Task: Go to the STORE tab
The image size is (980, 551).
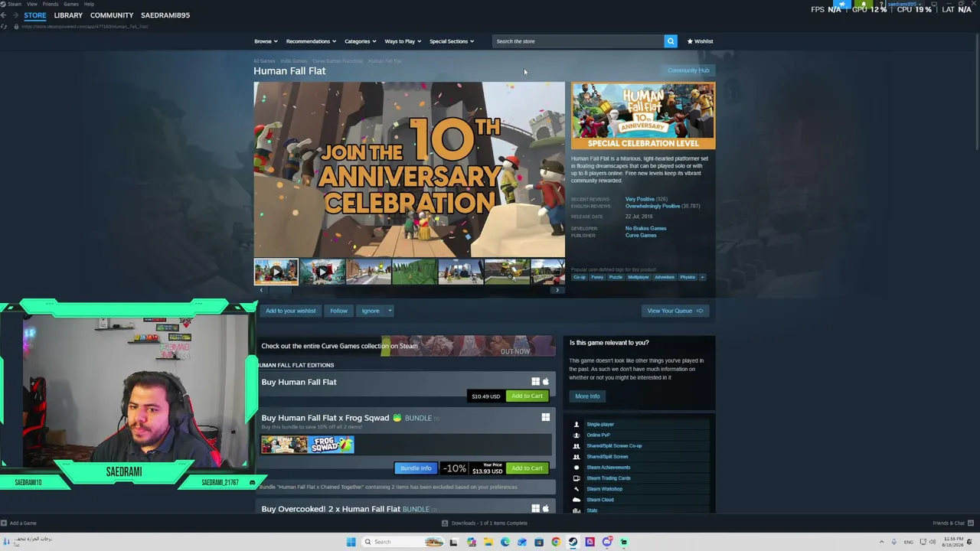Action: click(x=35, y=15)
